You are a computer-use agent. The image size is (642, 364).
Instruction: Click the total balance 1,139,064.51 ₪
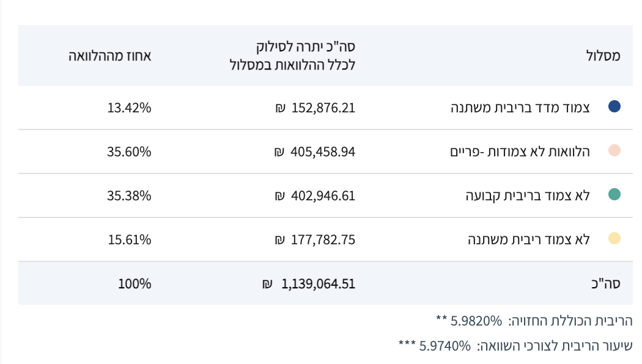(x=309, y=284)
